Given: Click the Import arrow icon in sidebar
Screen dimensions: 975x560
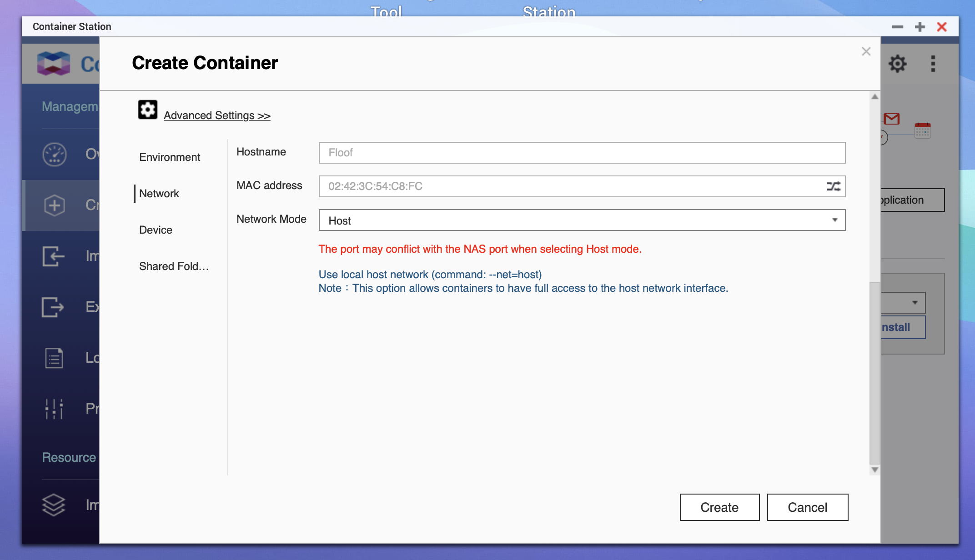Looking at the screenshot, I should point(53,256).
